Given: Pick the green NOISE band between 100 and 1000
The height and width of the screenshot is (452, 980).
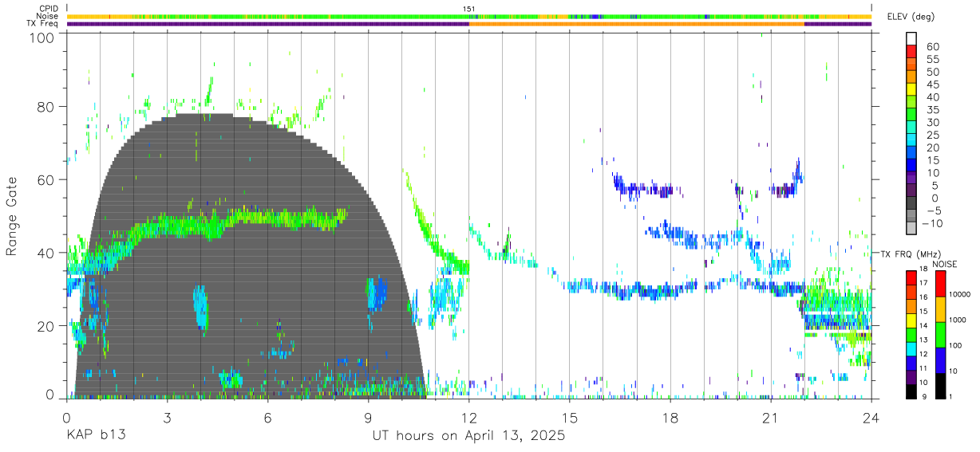Looking at the screenshot, I should tap(940, 334).
